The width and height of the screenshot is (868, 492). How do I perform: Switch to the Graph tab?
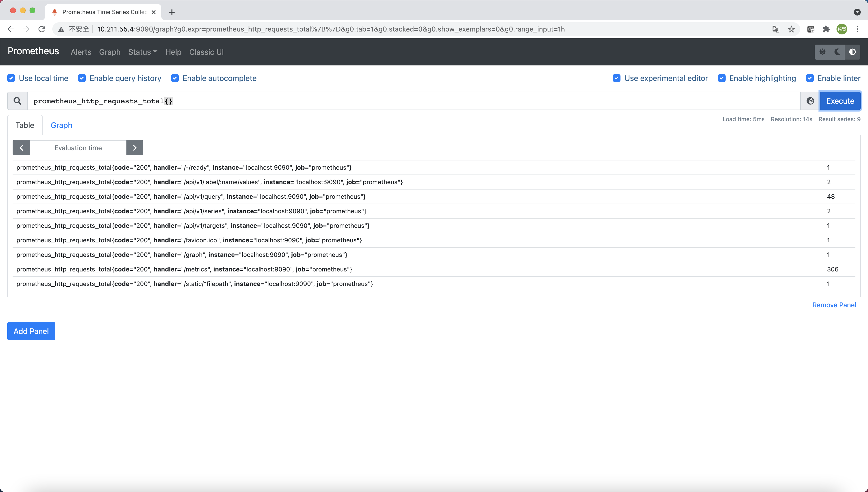[x=61, y=125]
